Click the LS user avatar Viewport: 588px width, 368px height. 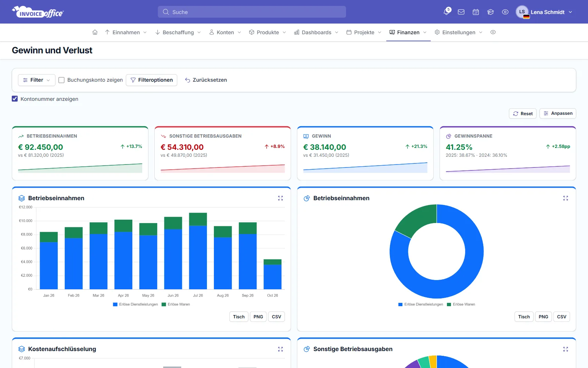point(522,12)
